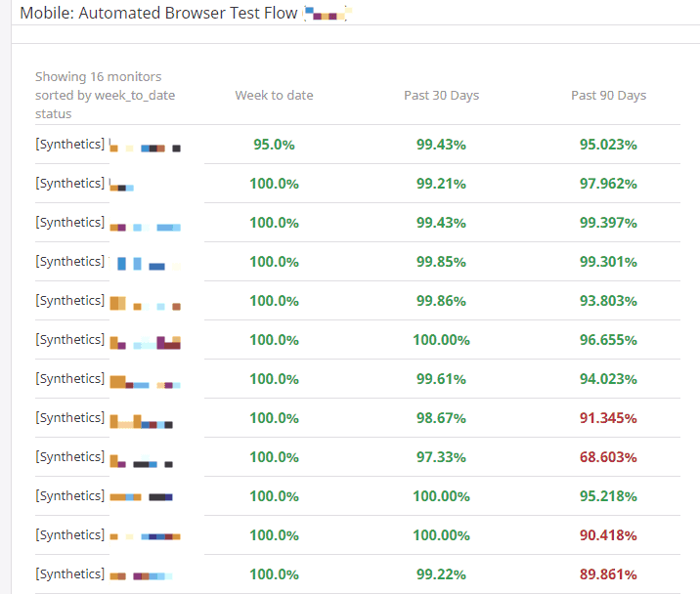Click the Mobile: Automated Browser Test Flow title
Image resolution: width=700 pixels, height=594 pixels.
click(158, 13)
